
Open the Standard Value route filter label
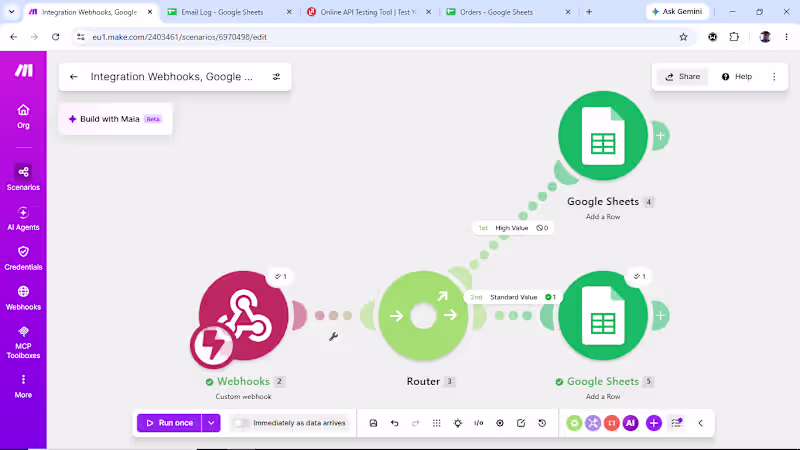(x=512, y=297)
